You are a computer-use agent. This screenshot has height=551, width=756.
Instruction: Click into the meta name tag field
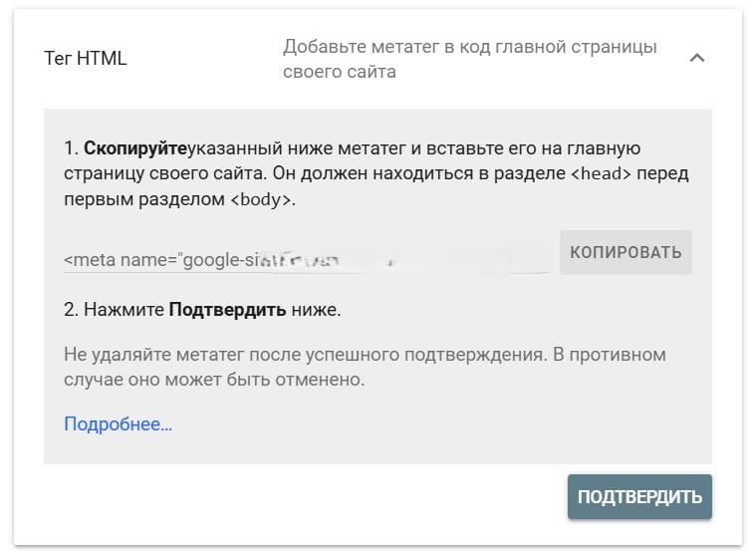306,260
